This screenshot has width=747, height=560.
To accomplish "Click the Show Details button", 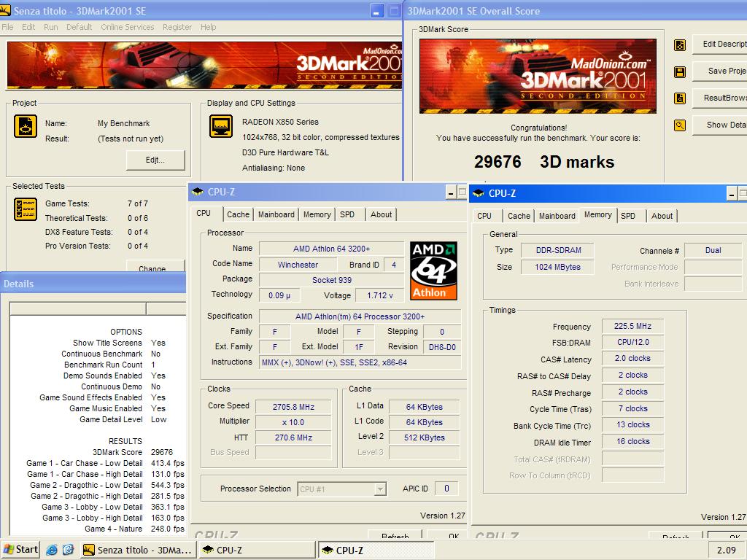I will (719, 125).
